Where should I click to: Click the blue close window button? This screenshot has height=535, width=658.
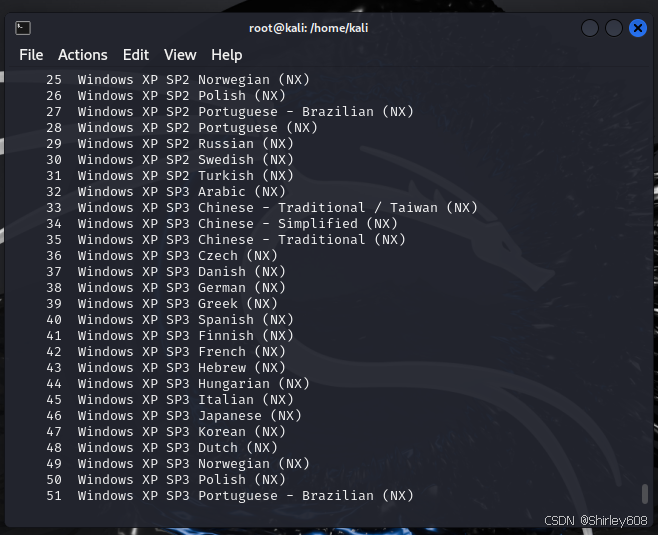[x=637, y=28]
